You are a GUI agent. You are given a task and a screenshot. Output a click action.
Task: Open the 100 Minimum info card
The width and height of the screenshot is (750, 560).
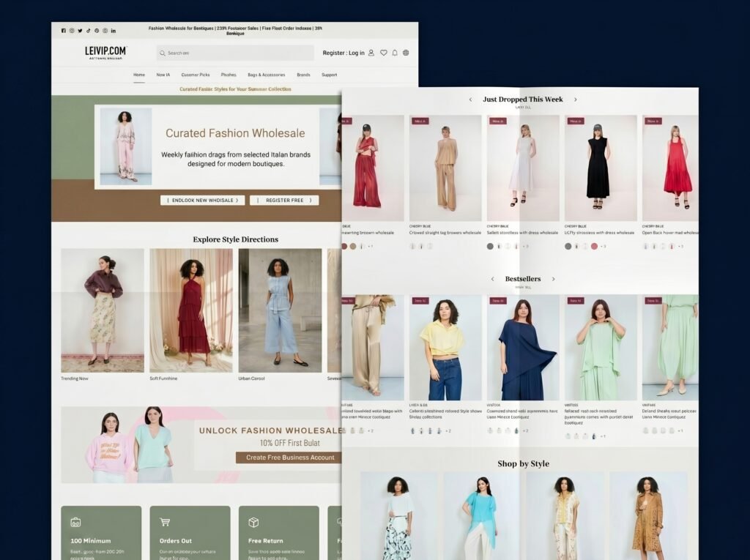101,533
